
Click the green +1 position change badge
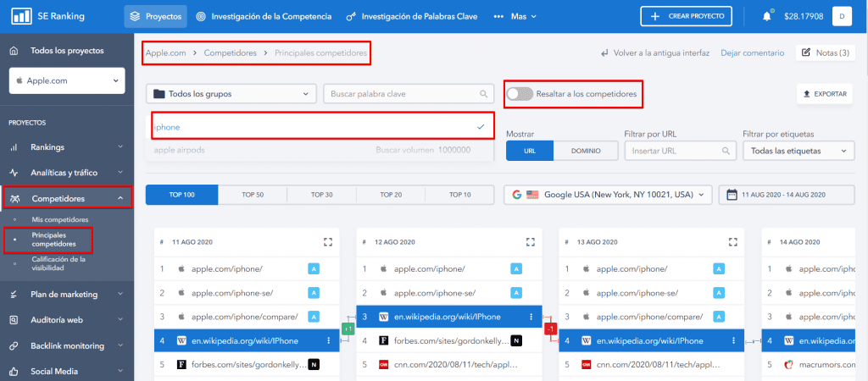coord(348,329)
